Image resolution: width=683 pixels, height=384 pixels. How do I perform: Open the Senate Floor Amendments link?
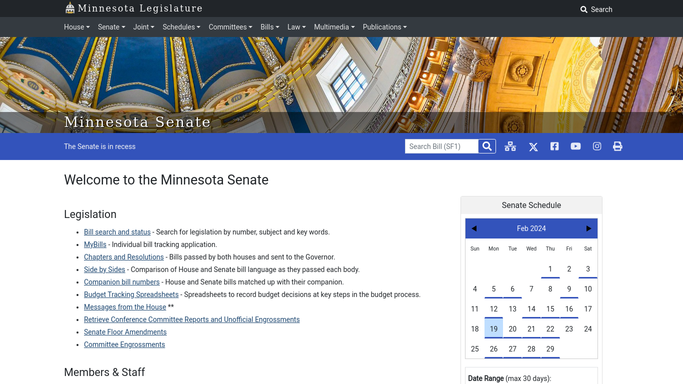pyautogui.click(x=125, y=332)
